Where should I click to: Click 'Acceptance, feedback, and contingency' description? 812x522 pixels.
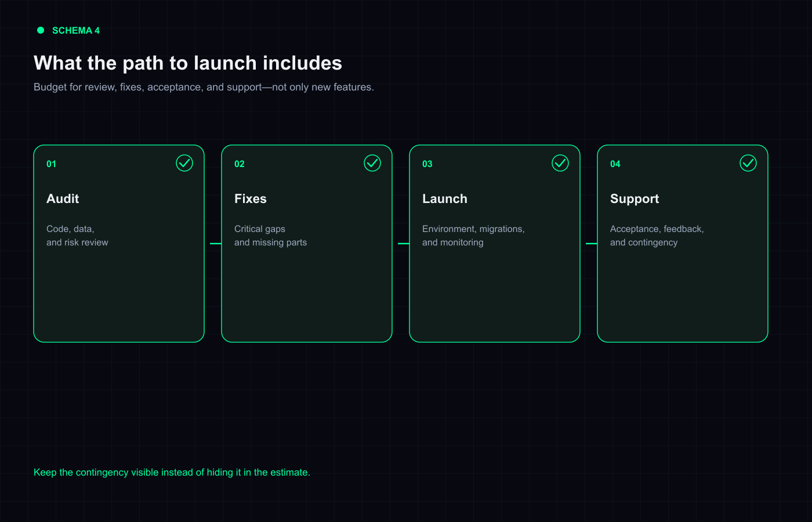coord(657,235)
